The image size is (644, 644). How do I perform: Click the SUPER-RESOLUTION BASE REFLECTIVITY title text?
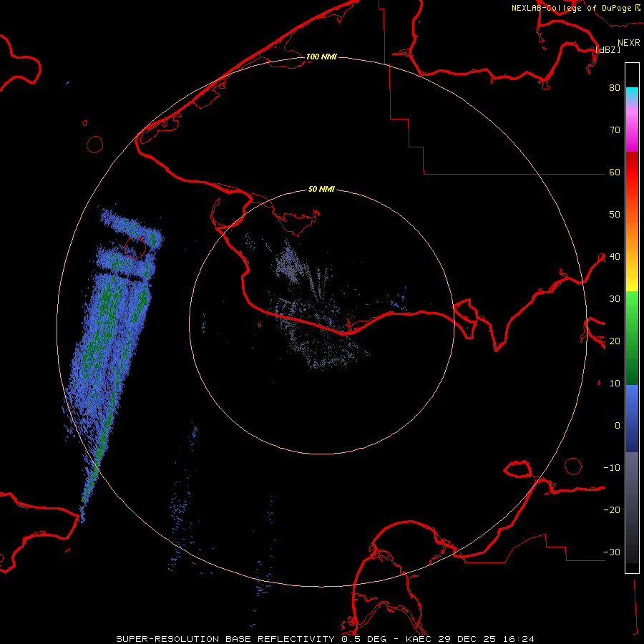(225, 639)
